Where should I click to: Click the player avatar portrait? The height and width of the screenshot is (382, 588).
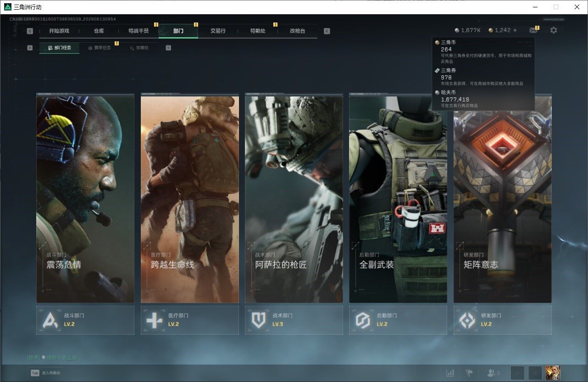coord(553,373)
